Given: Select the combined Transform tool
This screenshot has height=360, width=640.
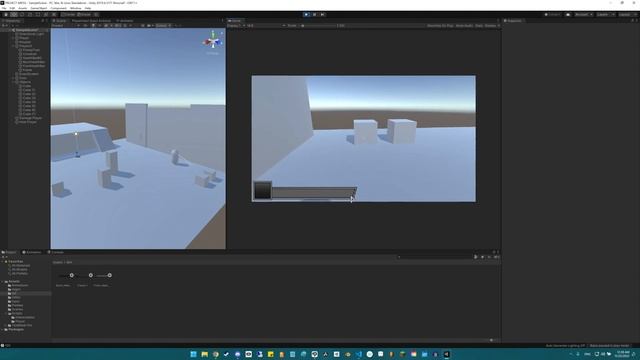Looking at the screenshot, I should point(46,14).
